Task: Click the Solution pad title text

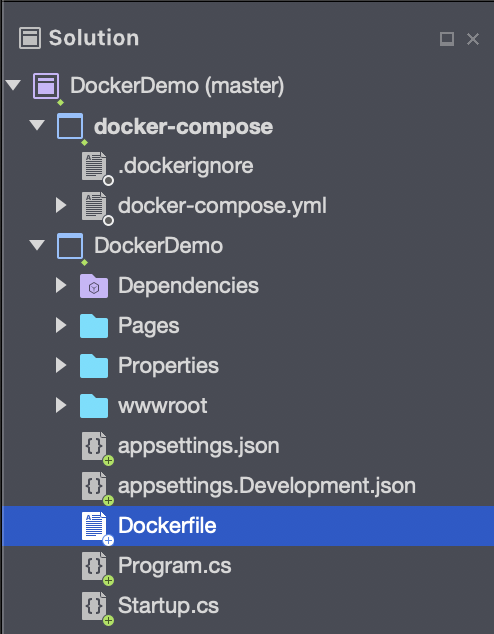Action: click(x=94, y=38)
